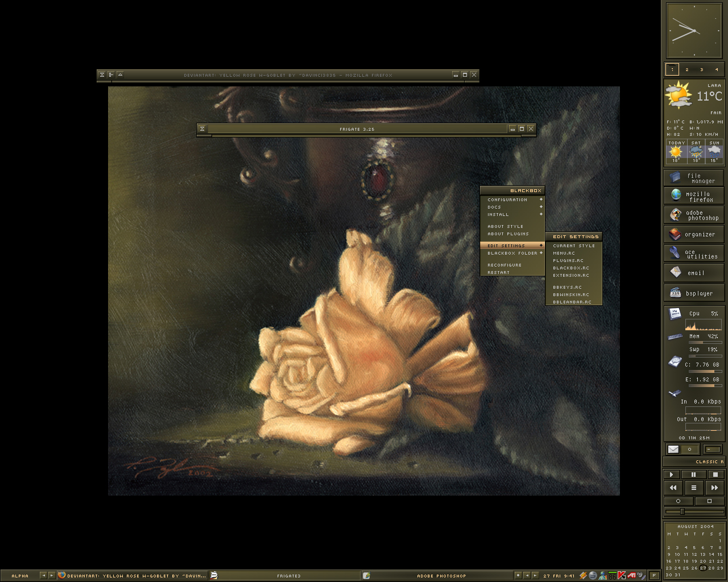
Task: Click the F button on taskbar
Action: [654, 575]
